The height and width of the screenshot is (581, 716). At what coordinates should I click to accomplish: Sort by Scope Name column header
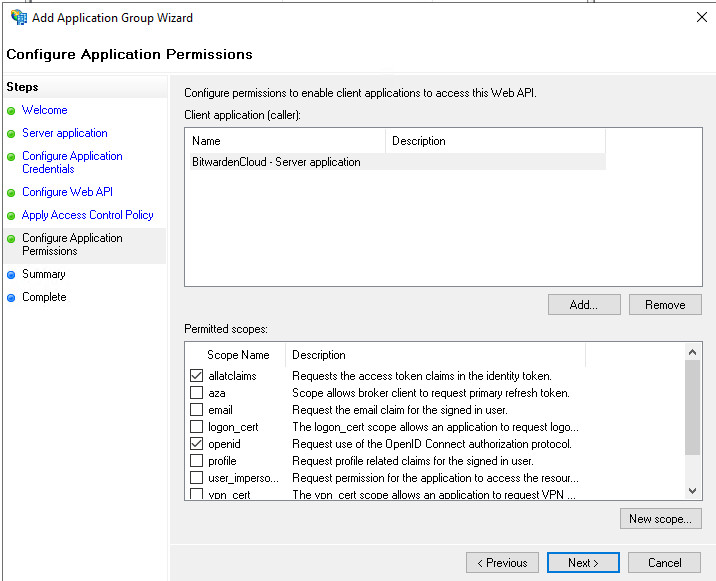238,355
